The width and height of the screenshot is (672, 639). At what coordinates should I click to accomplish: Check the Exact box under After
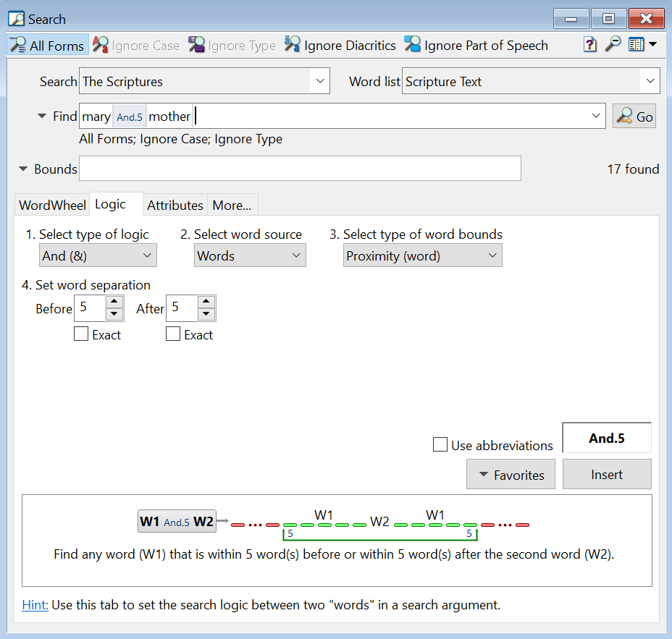tap(173, 334)
